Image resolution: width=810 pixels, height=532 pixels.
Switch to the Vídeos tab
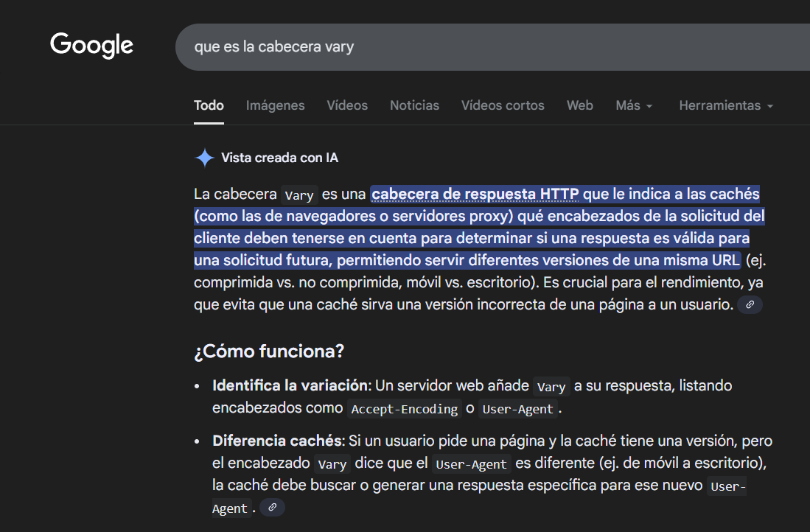tap(347, 105)
